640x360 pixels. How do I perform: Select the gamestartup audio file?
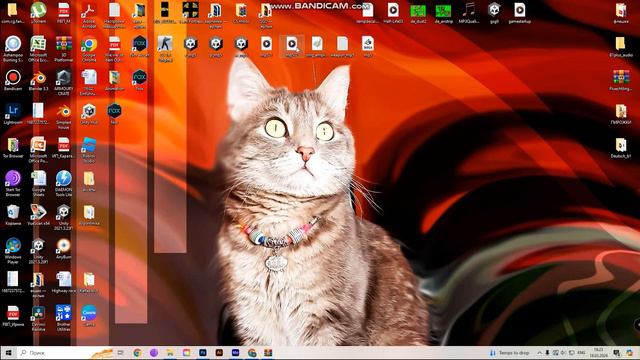tap(520, 13)
